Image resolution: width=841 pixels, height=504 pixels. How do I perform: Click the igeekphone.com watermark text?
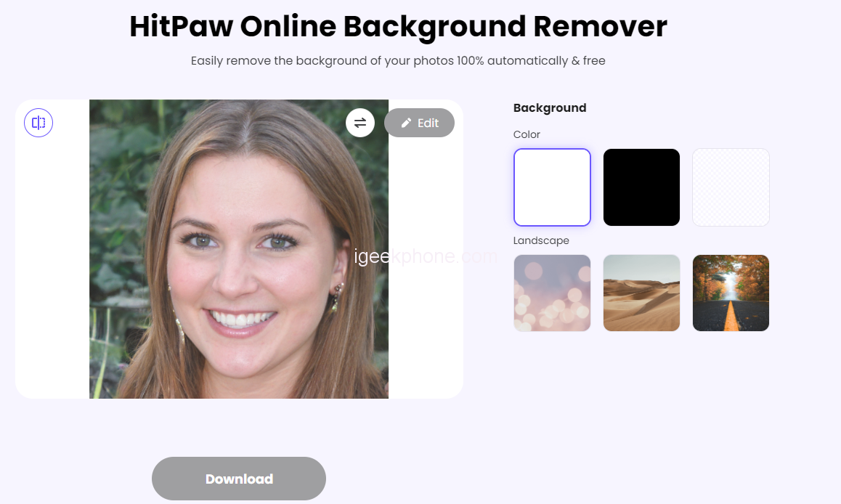coord(426,256)
